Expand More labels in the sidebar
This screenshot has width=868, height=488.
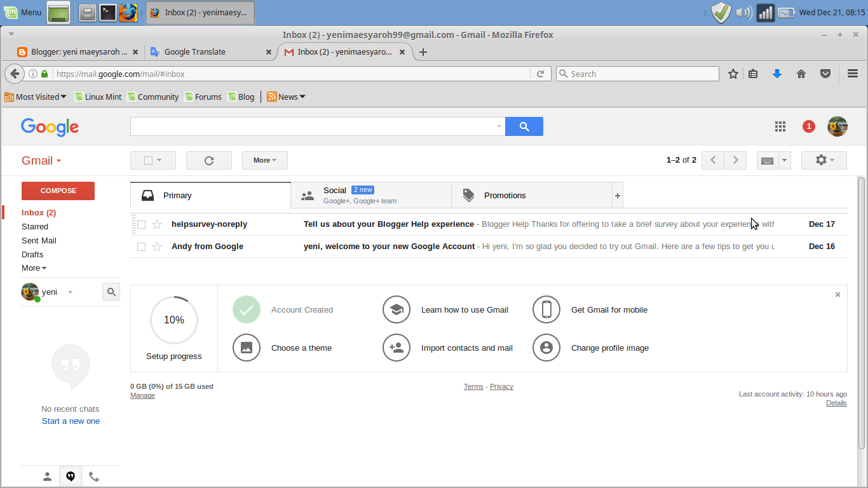(x=34, y=268)
